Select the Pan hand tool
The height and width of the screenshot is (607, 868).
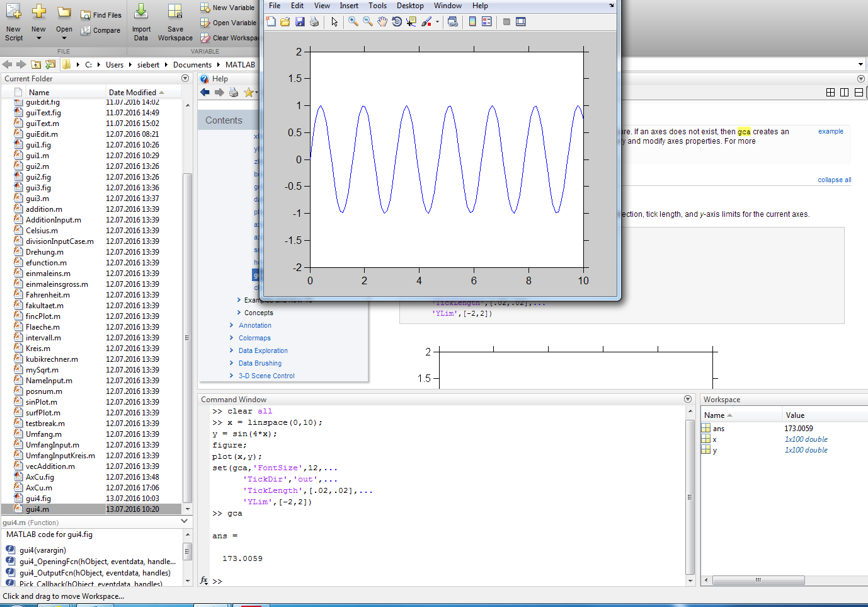pos(382,21)
